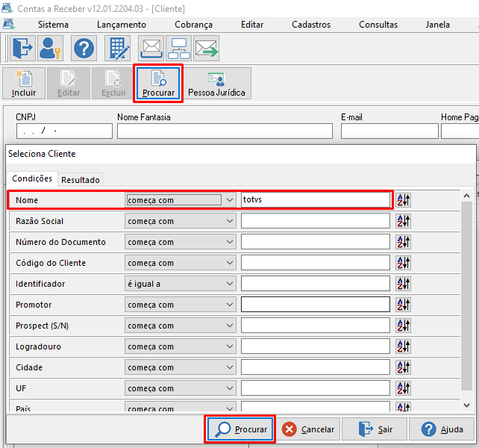Open Número do Documento condition dropdown
Screen dimensions: 479x448
coord(181,242)
